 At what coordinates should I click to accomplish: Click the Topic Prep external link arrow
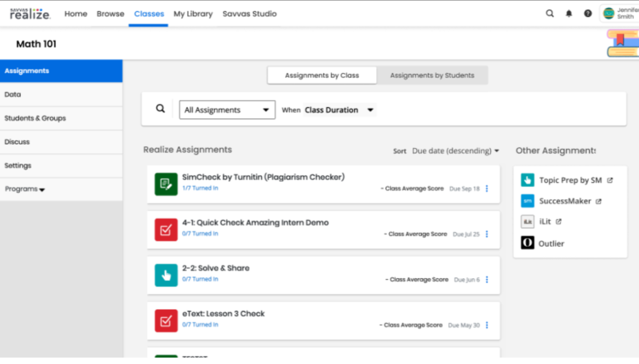point(610,180)
